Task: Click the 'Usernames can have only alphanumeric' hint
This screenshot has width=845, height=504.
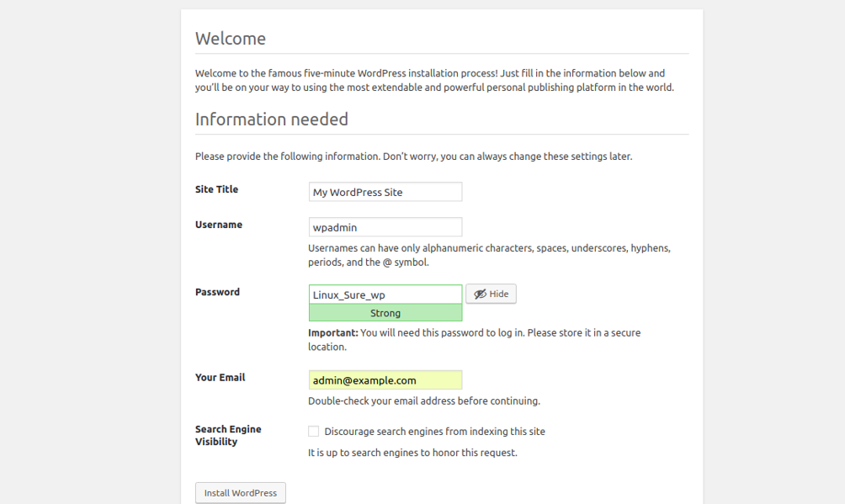Action: (x=489, y=255)
